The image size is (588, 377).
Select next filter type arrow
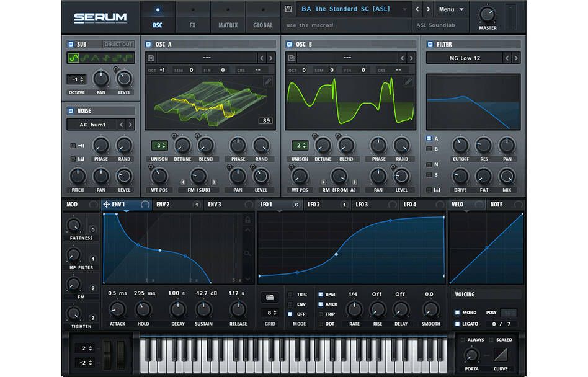click(x=516, y=58)
